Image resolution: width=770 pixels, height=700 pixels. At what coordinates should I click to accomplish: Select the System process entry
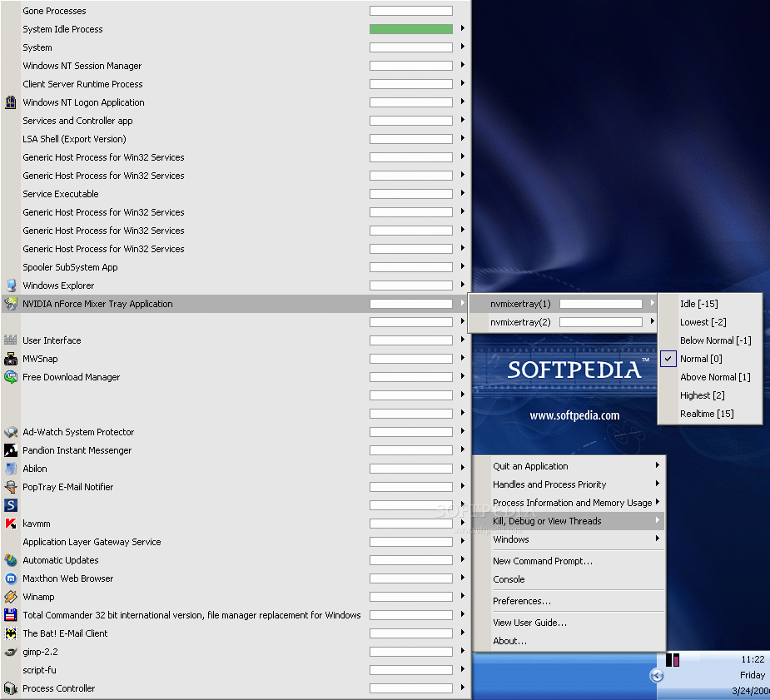point(236,47)
